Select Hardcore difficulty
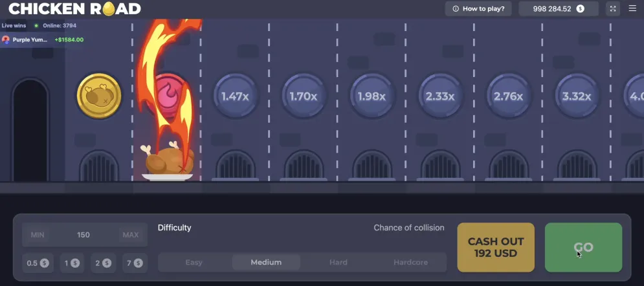The image size is (644, 286). (411, 262)
